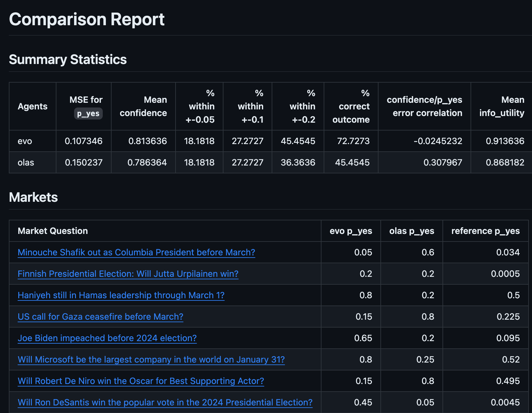Click reference p_yes 0.225 in Gaza ceasefire row

click(508, 317)
